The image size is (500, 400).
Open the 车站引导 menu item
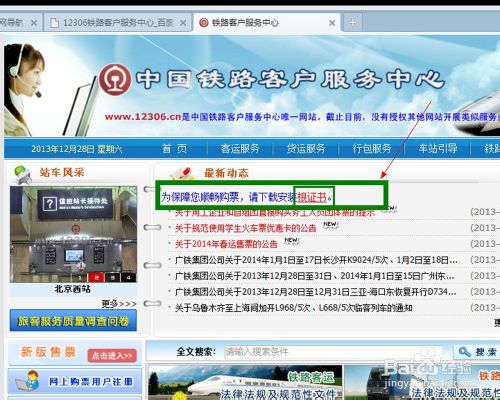[x=438, y=149]
